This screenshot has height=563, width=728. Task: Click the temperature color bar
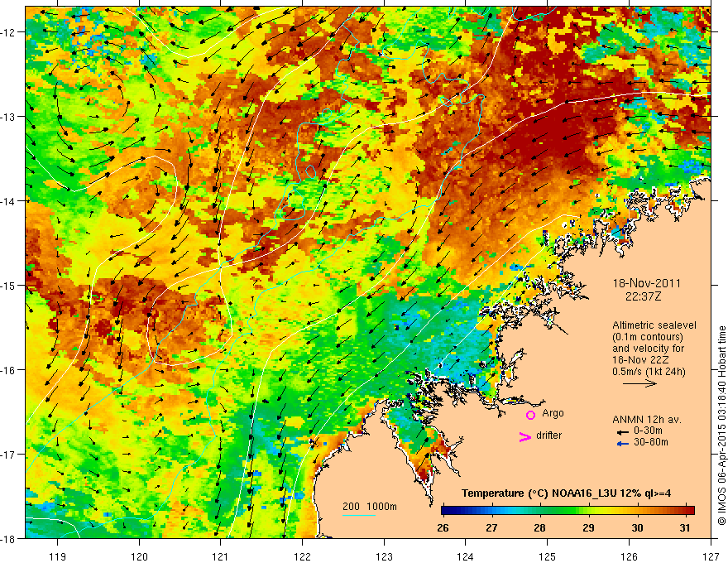tap(568, 510)
